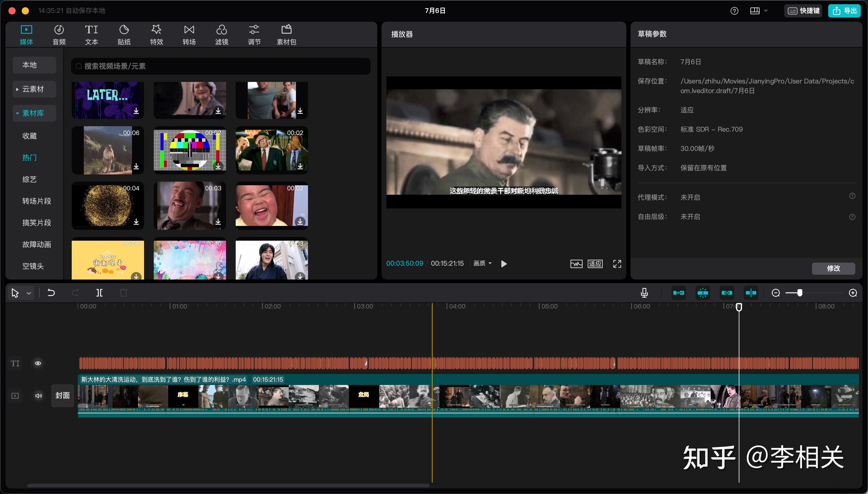
Task: Expand the layout dropdown arrow
Action: [x=766, y=11]
